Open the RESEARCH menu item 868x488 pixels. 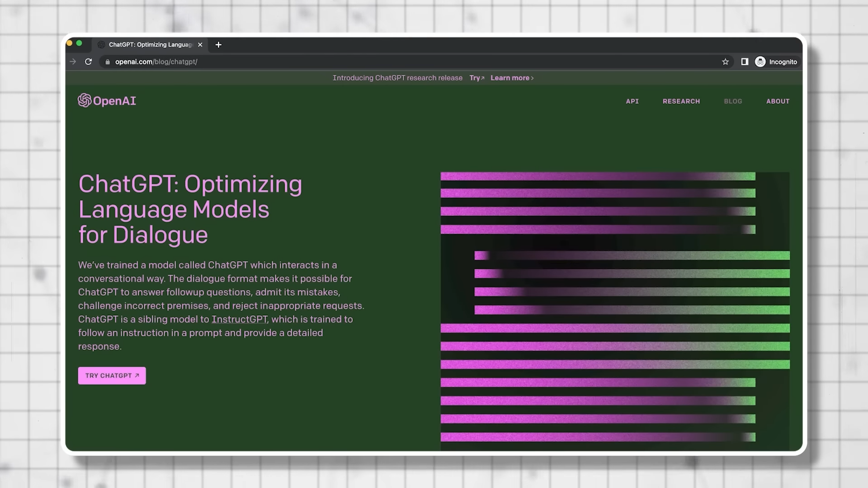pyautogui.click(x=681, y=101)
